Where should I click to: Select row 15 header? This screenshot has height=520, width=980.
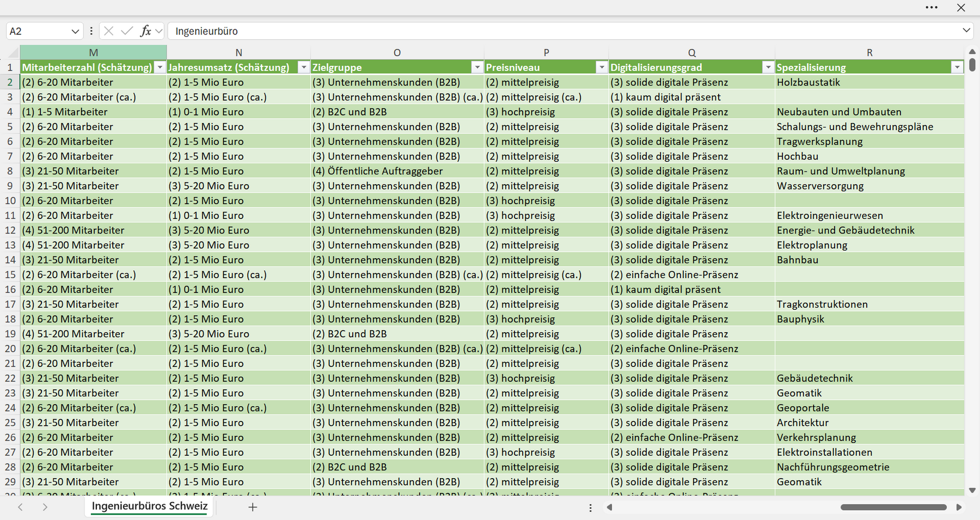coord(10,274)
